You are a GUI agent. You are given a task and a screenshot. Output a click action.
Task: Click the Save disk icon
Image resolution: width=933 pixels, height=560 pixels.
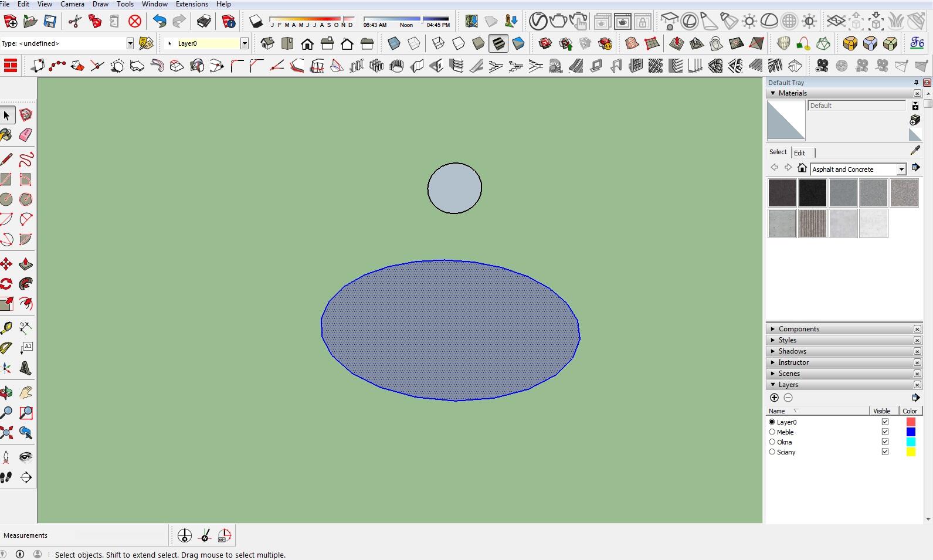50,22
